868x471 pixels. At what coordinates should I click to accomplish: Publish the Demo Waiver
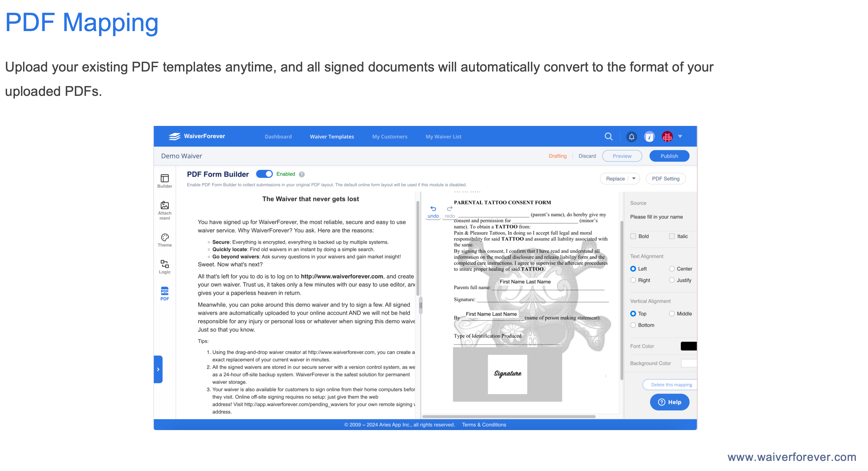click(x=669, y=156)
